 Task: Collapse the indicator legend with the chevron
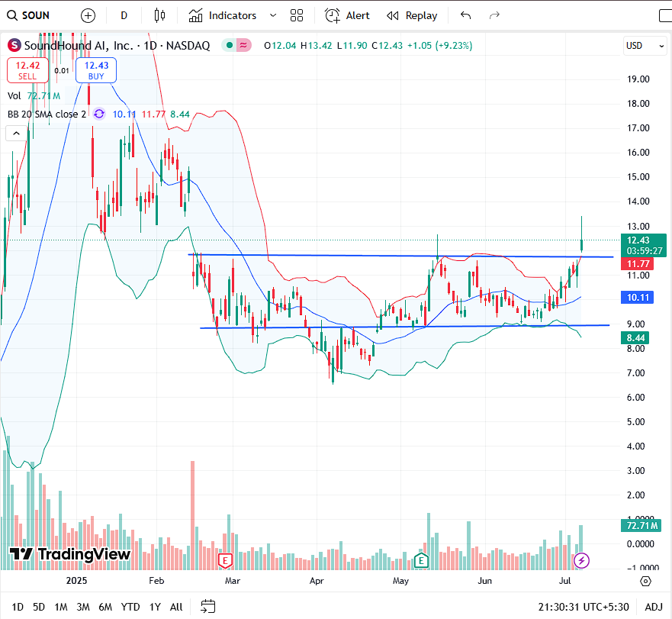coord(16,134)
